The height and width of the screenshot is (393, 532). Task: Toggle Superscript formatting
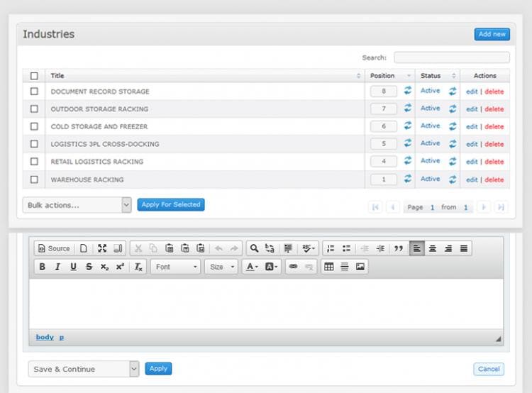(x=120, y=267)
